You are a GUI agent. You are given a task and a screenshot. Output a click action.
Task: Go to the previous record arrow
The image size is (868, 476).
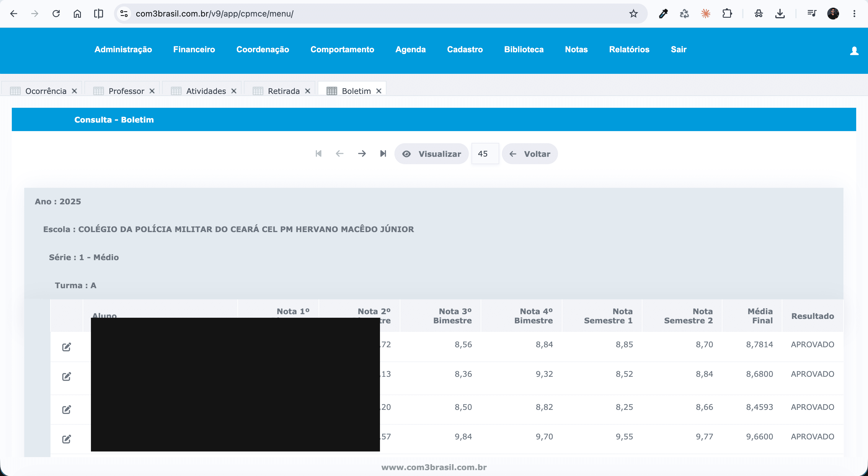[x=340, y=154]
